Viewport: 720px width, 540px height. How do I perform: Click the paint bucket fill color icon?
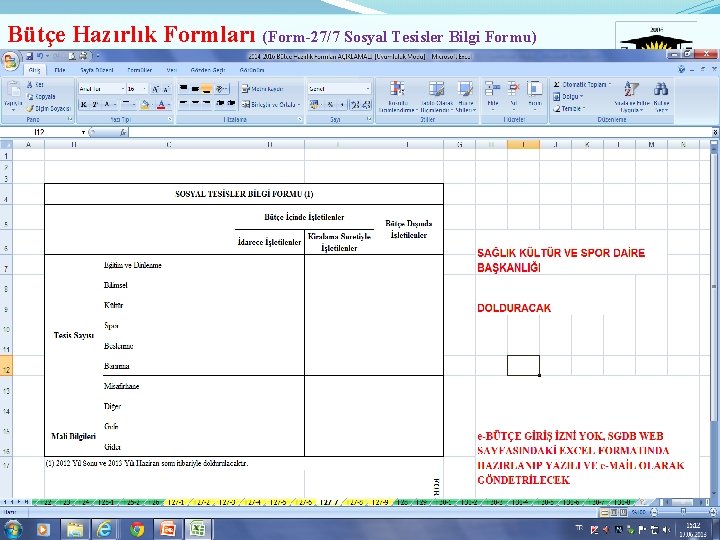pyautogui.click(x=145, y=105)
